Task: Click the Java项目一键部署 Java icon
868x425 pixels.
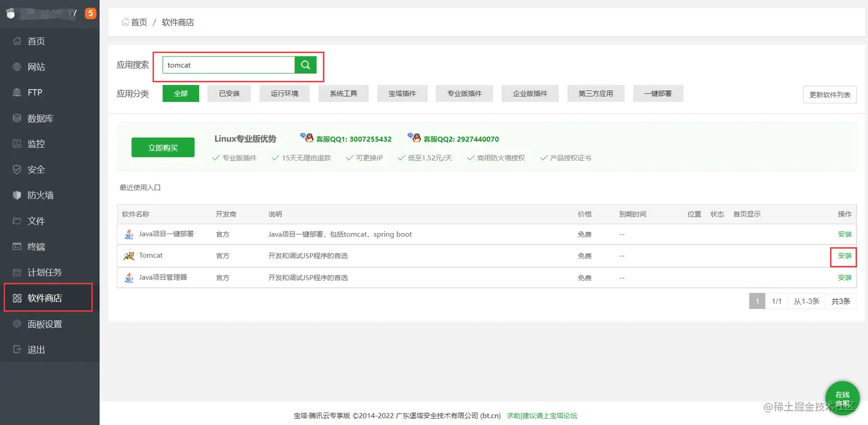Action: click(129, 234)
